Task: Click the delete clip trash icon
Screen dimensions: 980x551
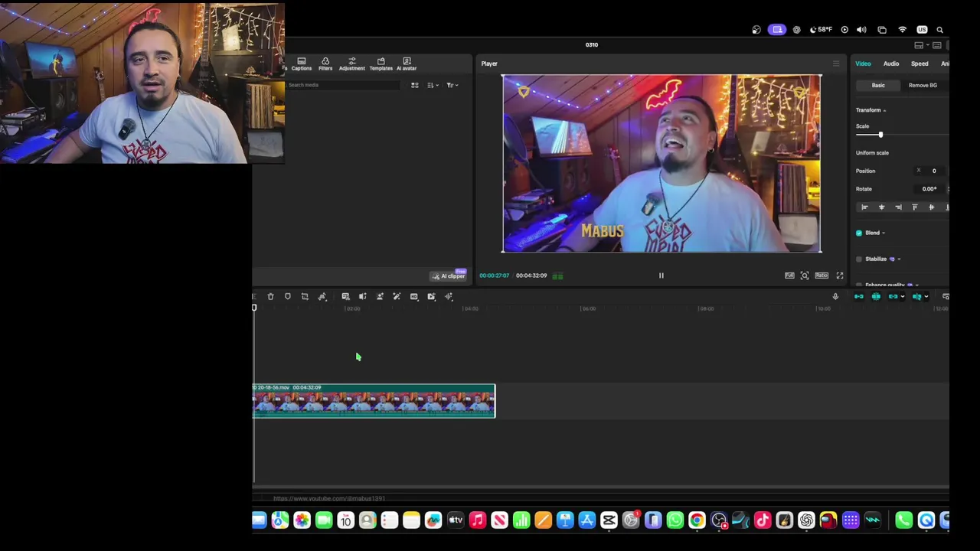Action: [270, 297]
